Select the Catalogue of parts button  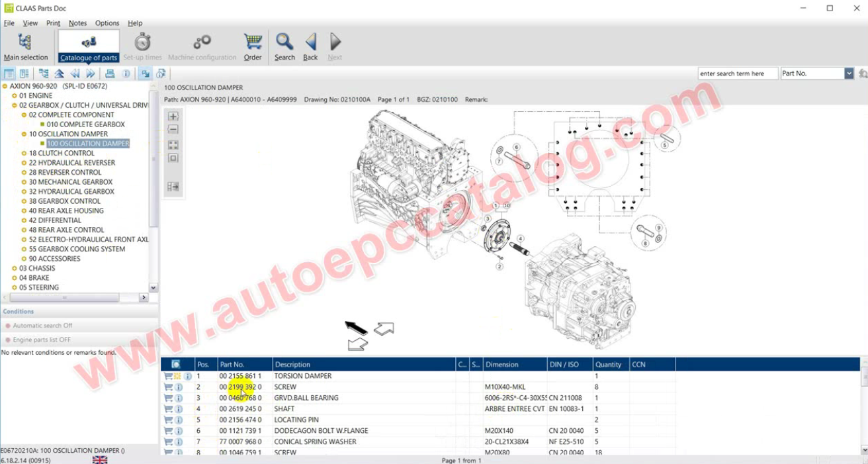click(89, 46)
